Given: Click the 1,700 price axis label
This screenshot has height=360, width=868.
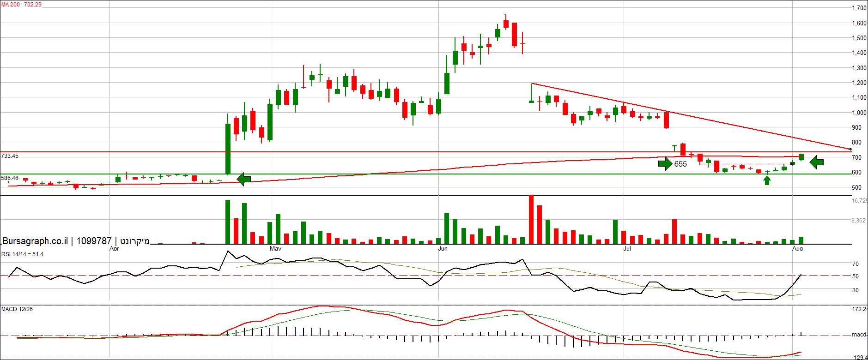Looking at the screenshot, I should [859, 8].
